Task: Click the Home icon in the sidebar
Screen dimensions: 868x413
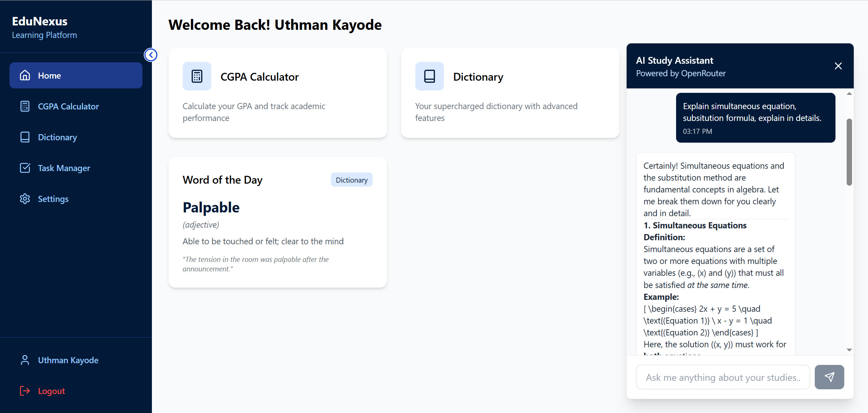Action: tap(25, 75)
